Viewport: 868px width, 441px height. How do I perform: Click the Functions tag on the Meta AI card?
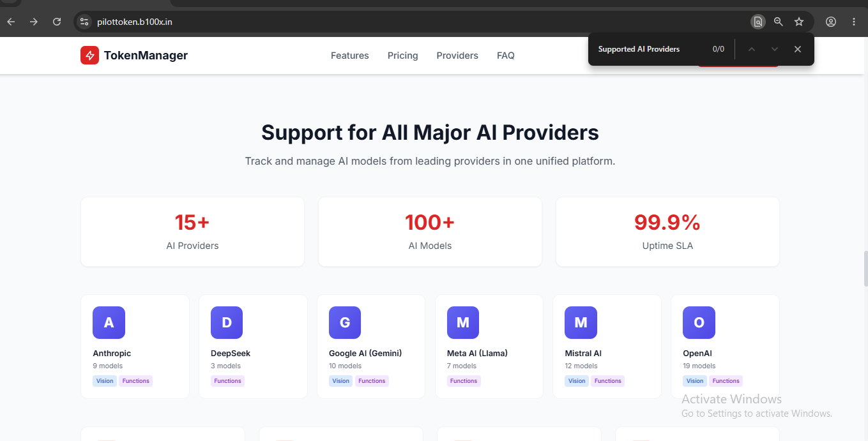(464, 381)
